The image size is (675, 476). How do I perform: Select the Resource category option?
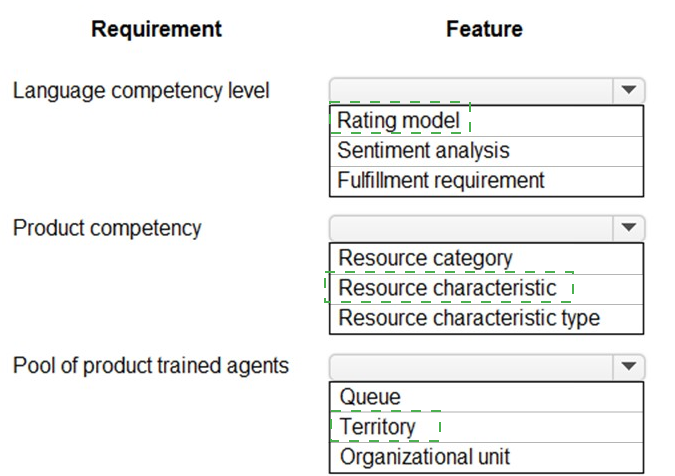[x=486, y=259]
